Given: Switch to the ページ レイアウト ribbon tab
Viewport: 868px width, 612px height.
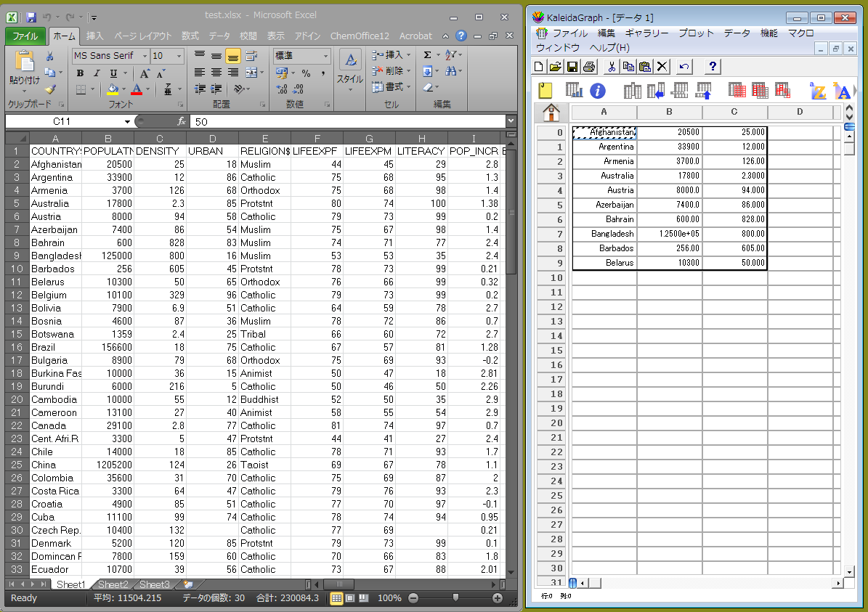Looking at the screenshot, I should (143, 36).
